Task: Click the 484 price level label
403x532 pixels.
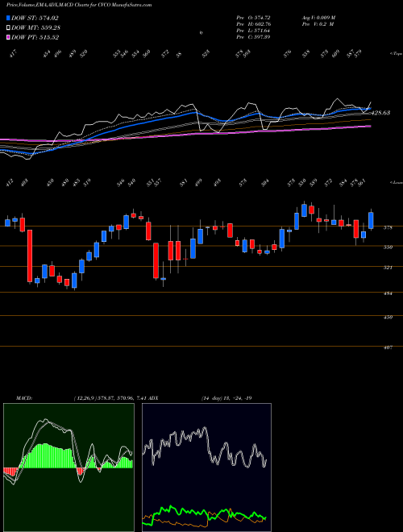Action: (388, 293)
